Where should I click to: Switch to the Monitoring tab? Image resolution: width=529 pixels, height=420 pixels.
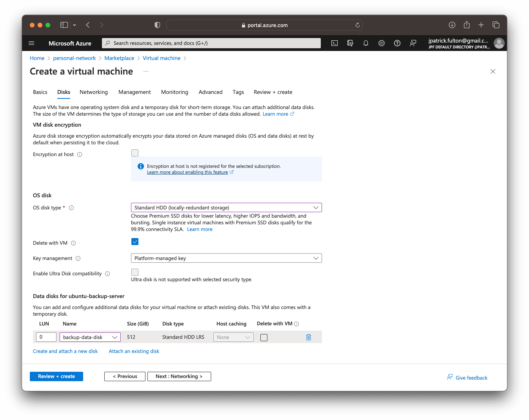click(x=175, y=92)
